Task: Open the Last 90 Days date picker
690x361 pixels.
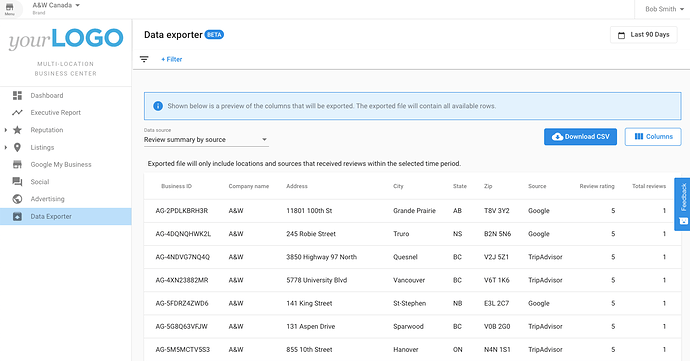Action: (643, 35)
